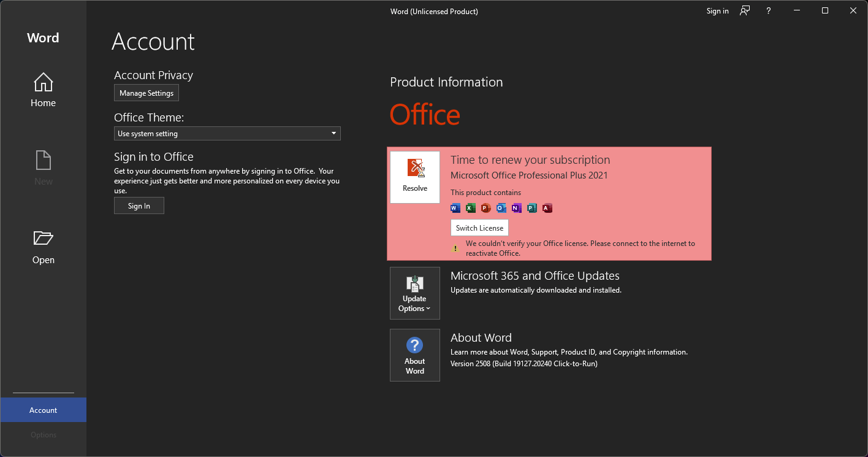868x457 pixels.
Task: Select the PowerPoint icon in the subscription banner
Action: coord(485,208)
